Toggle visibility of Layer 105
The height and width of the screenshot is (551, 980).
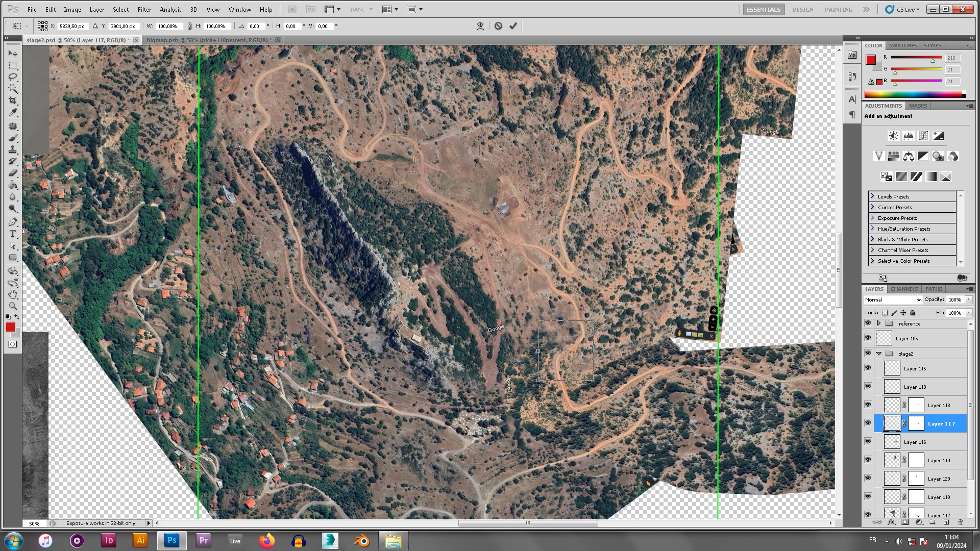[x=868, y=338]
